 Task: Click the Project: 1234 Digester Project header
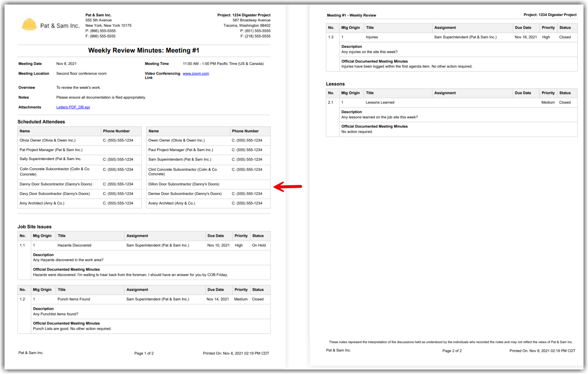pyautogui.click(x=244, y=15)
